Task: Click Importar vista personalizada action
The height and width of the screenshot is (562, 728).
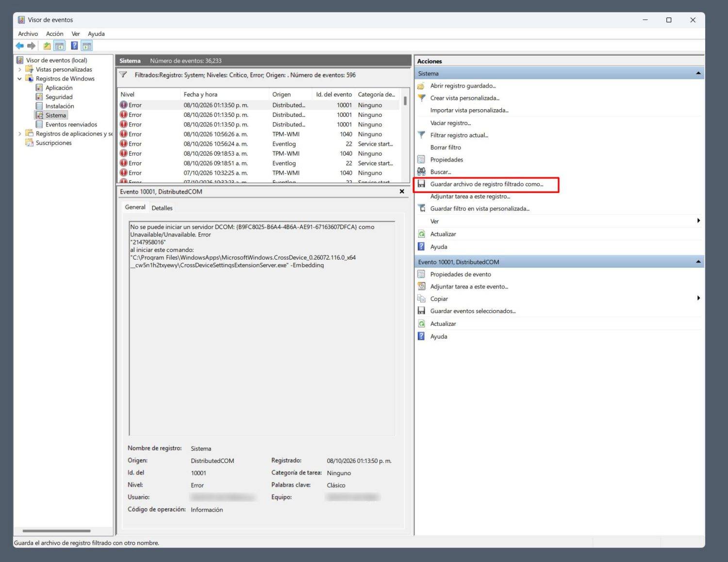Action: coord(469,110)
